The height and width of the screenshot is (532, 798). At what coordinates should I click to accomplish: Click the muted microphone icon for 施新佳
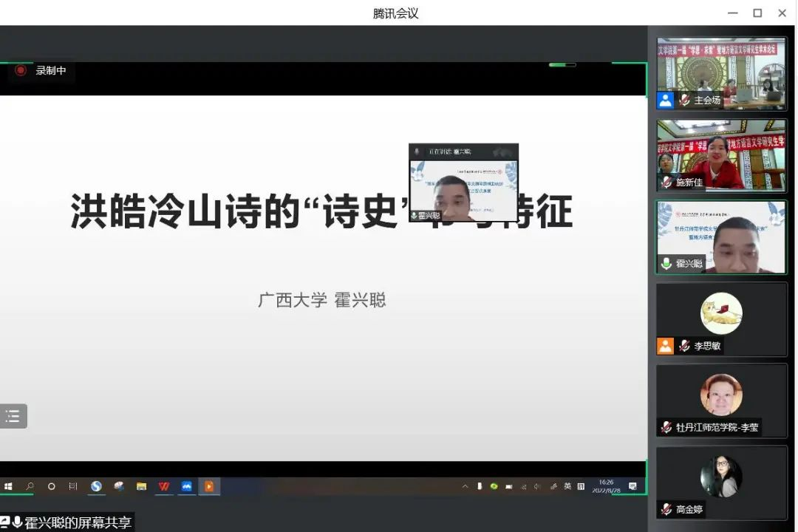(x=666, y=182)
